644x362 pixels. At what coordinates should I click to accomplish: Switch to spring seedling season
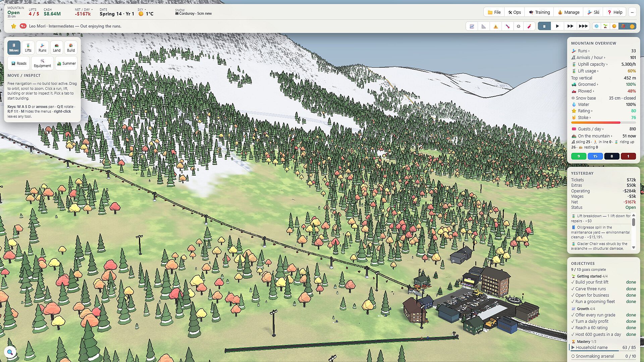[x=605, y=26]
